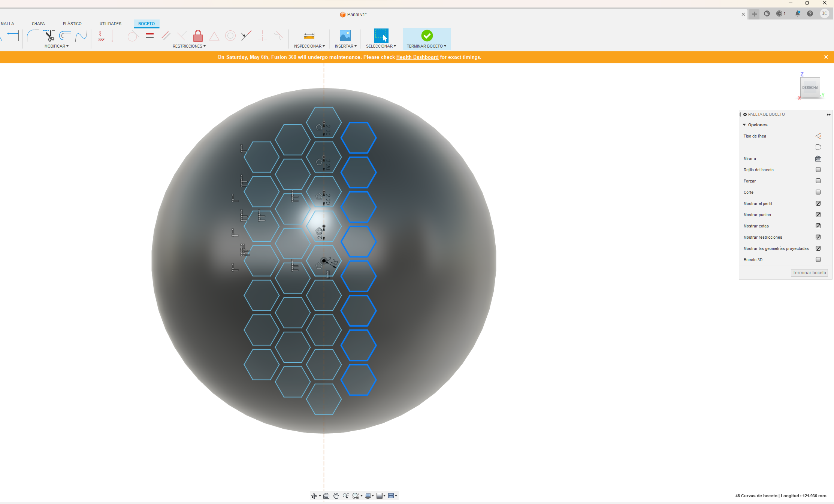Click the Look At icon in navigation bar
Viewport: 834px width, 504px height.
(x=326, y=496)
